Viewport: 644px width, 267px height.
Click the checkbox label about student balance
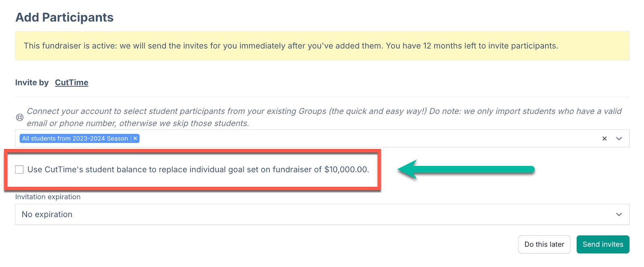198,170
